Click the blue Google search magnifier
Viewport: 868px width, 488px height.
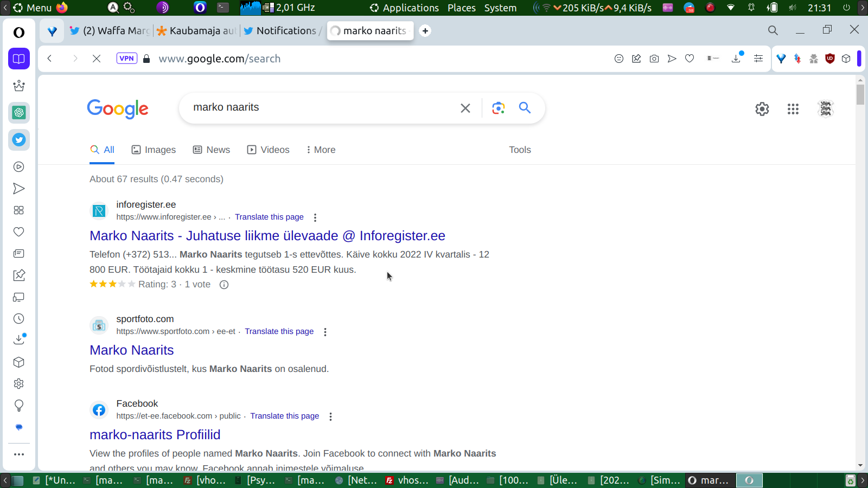click(x=525, y=107)
